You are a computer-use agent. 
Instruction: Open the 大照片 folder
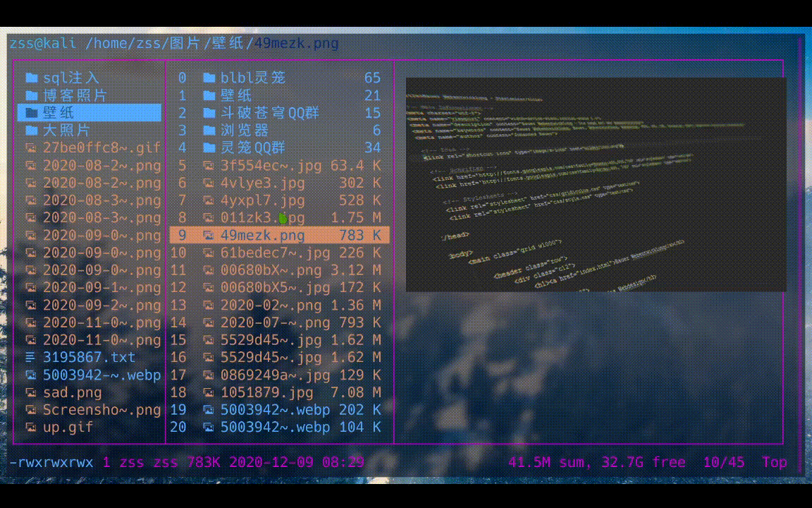point(66,131)
